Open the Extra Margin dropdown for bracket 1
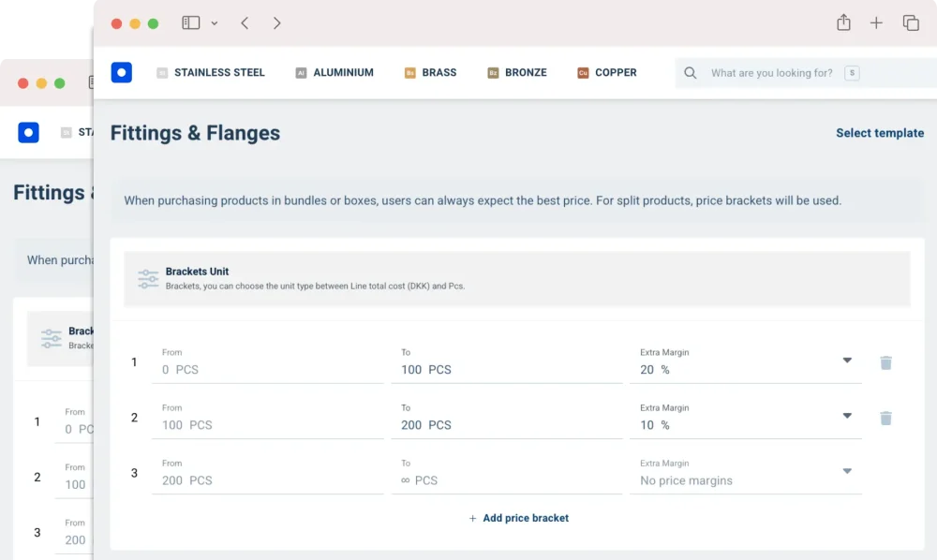 pos(847,361)
